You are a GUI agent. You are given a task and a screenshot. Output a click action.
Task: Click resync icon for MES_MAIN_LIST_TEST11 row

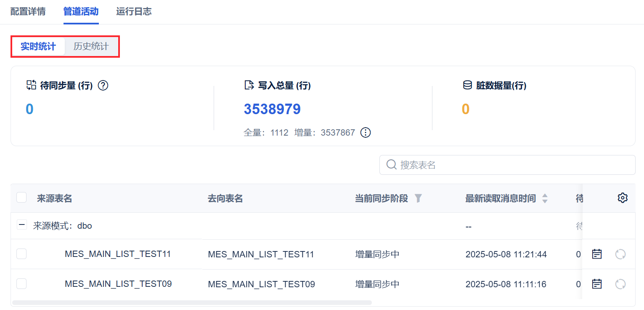click(620, 254)
